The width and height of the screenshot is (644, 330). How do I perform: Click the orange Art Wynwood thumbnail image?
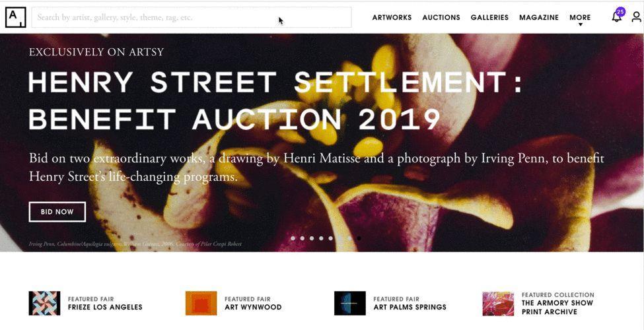click(x=201, y=304)
